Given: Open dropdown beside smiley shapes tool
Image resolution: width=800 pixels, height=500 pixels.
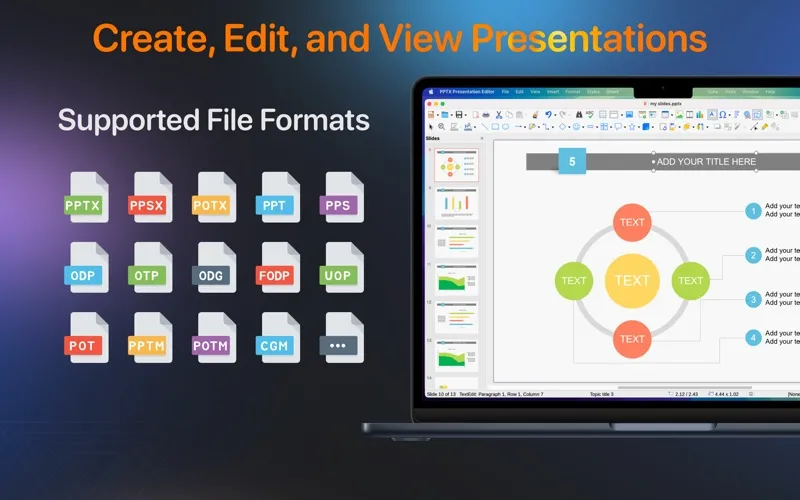Looking at the screenshot, I should pyautogui.click(x=583, y=127).
